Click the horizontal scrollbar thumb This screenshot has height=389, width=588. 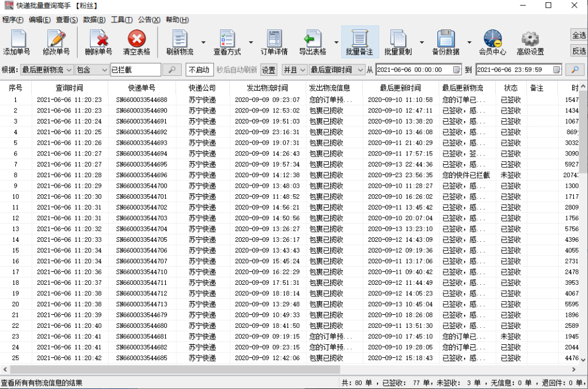pyautogui.click(x=175, y=370)
